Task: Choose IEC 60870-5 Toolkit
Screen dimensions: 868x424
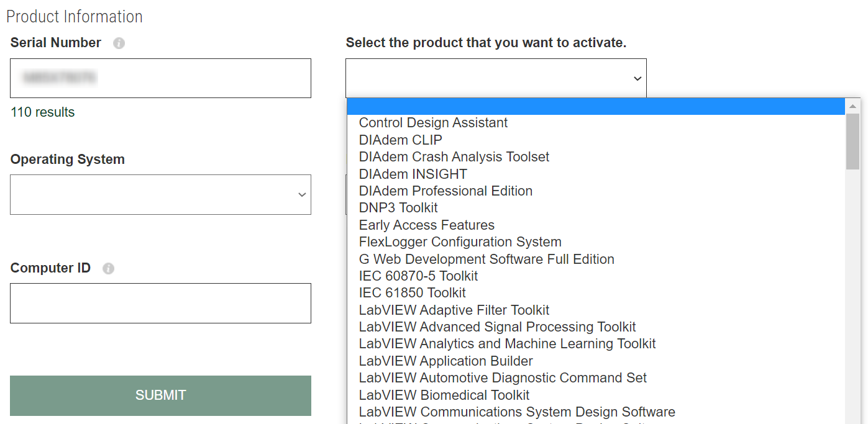Action: [x=596, y=276]
